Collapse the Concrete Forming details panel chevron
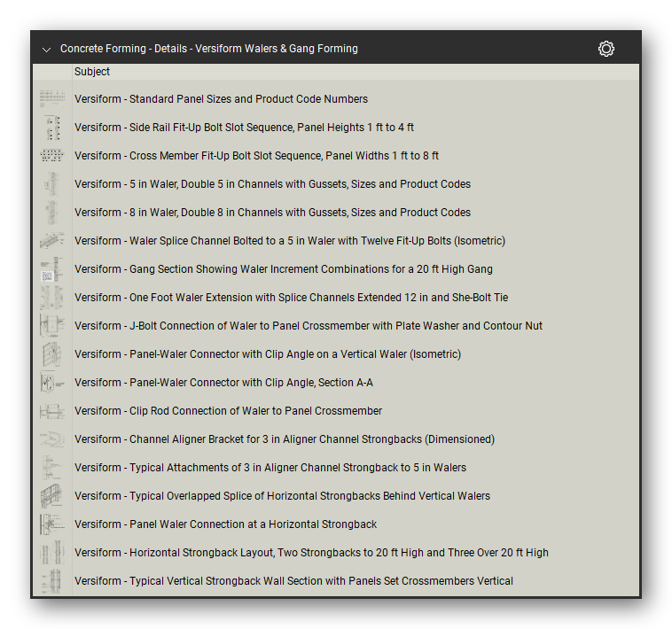The width and height of the screenshot is (672, 629). pos(46,50)
